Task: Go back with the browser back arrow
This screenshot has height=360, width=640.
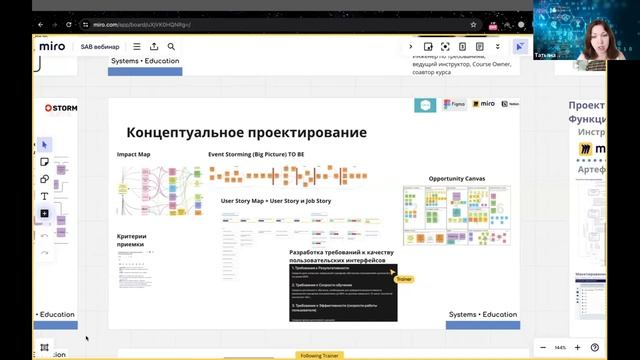Action: (41, 24)
